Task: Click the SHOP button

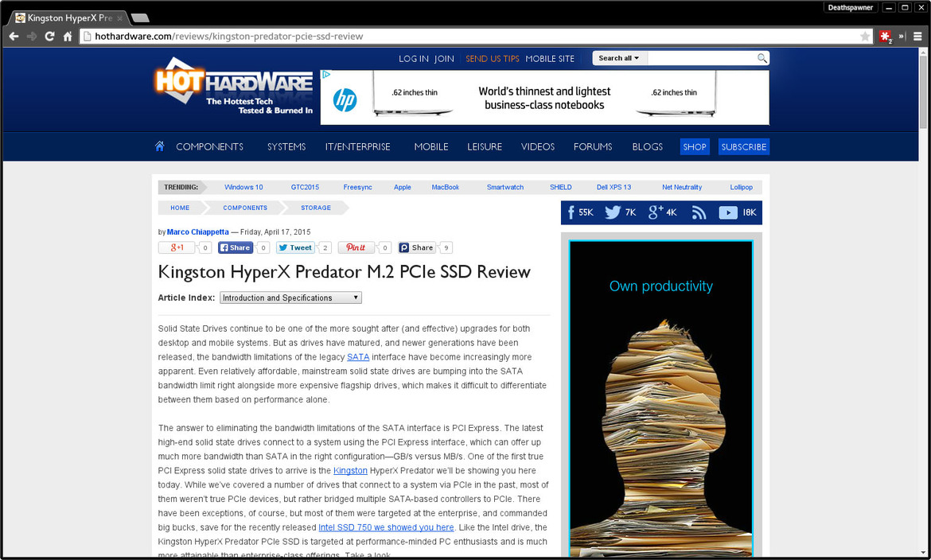Action: (695, 146)
